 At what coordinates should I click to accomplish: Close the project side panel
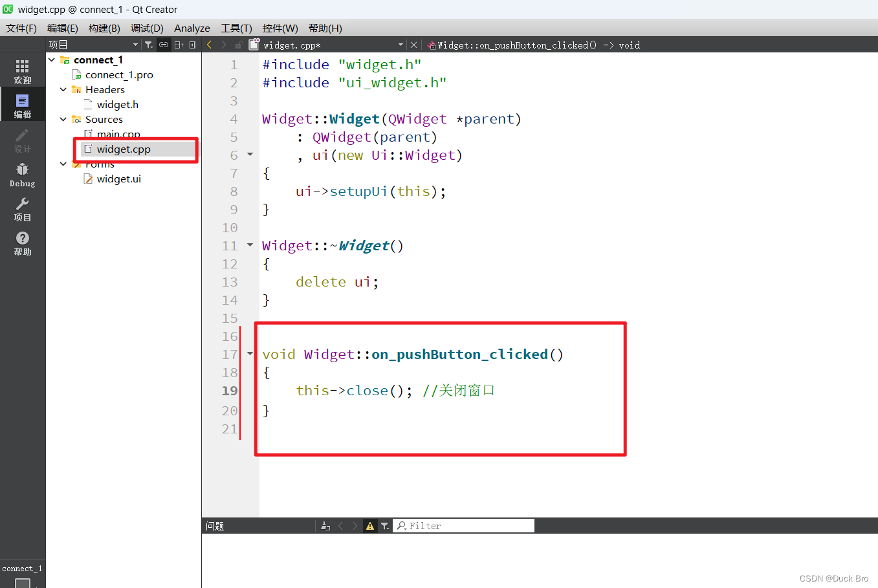click(x=193, y=45)
